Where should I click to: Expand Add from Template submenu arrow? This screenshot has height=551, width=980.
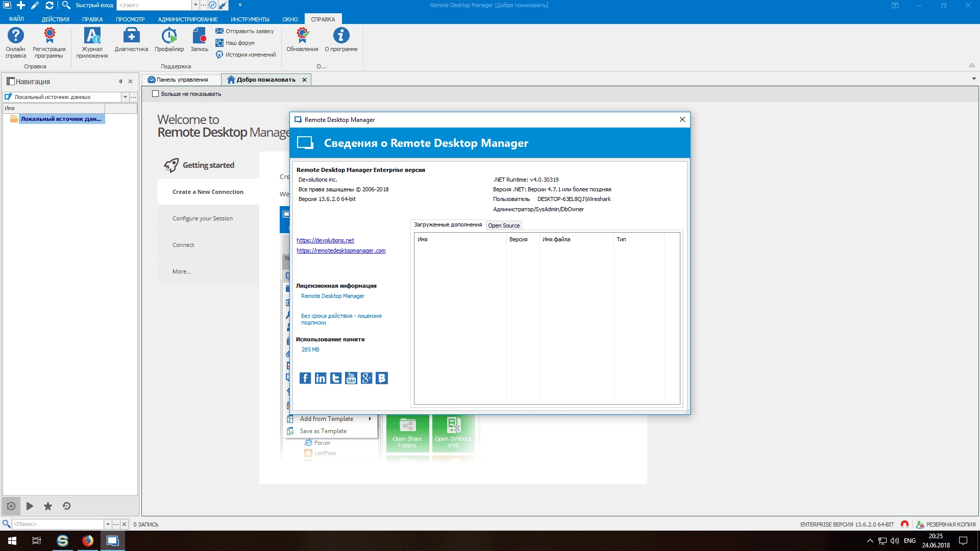click(370, 419)
